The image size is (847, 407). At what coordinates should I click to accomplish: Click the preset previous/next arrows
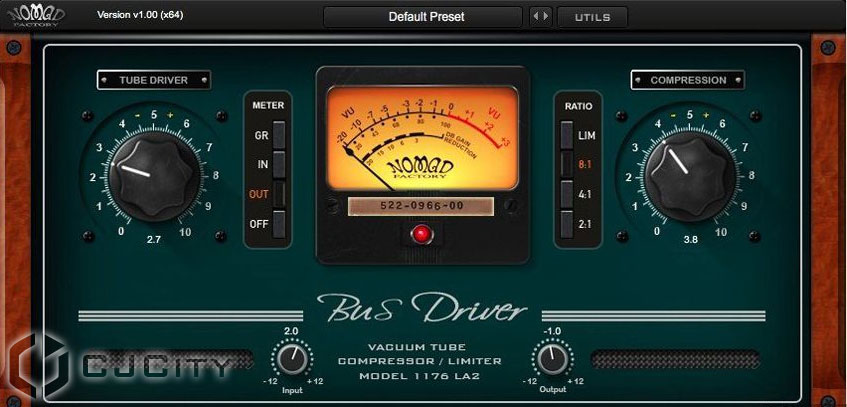coord(541,17)
